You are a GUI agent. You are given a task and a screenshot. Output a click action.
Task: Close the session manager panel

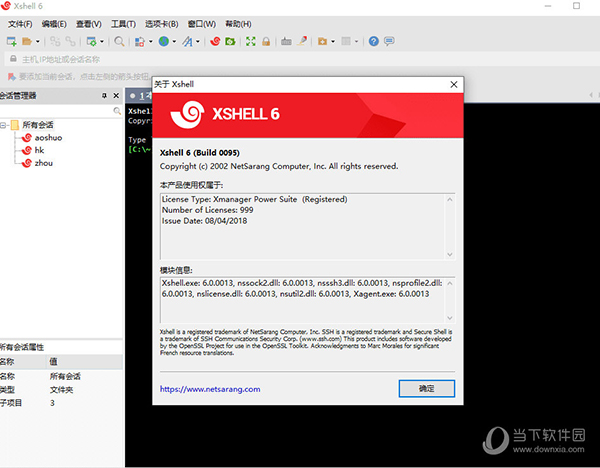116,96
